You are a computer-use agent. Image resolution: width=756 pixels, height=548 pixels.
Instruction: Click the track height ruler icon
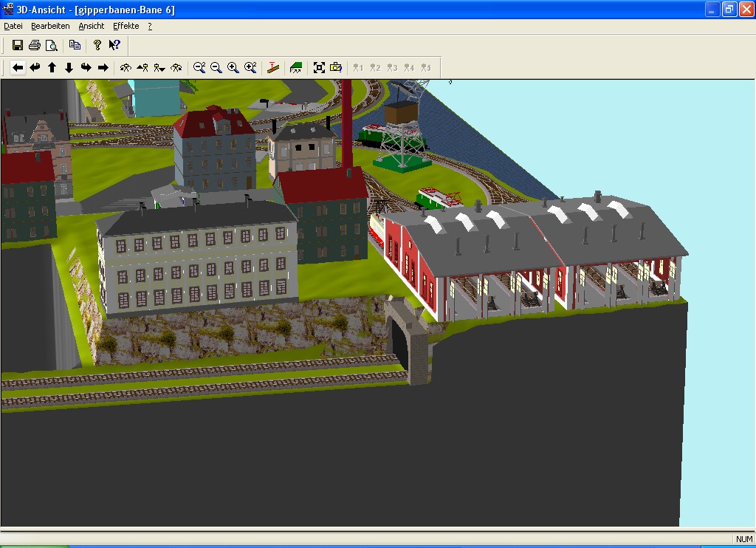point(273,67)
